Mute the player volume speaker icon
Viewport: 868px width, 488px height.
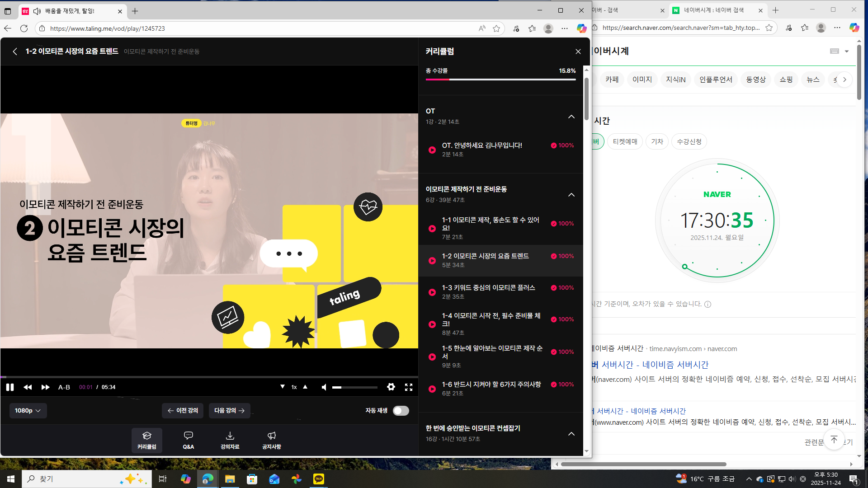click(x=324, y=387)
